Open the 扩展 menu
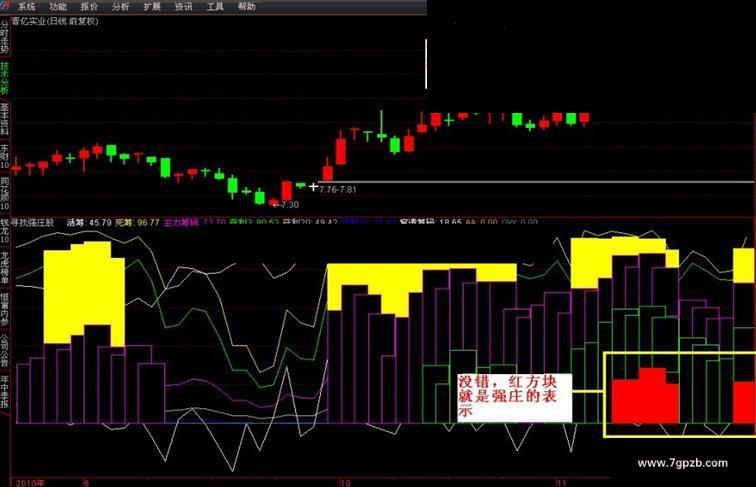Screen dimensions: 756x487 pos(152,7)
